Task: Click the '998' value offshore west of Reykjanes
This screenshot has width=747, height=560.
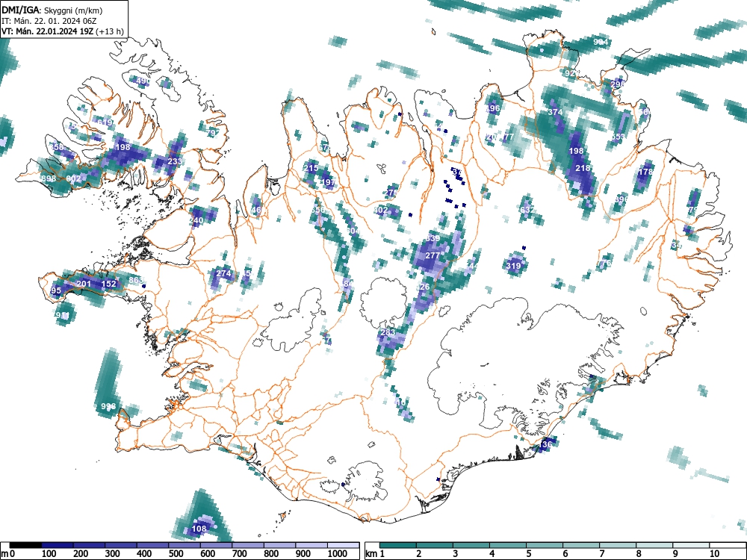Action: (x=108, y=406)
